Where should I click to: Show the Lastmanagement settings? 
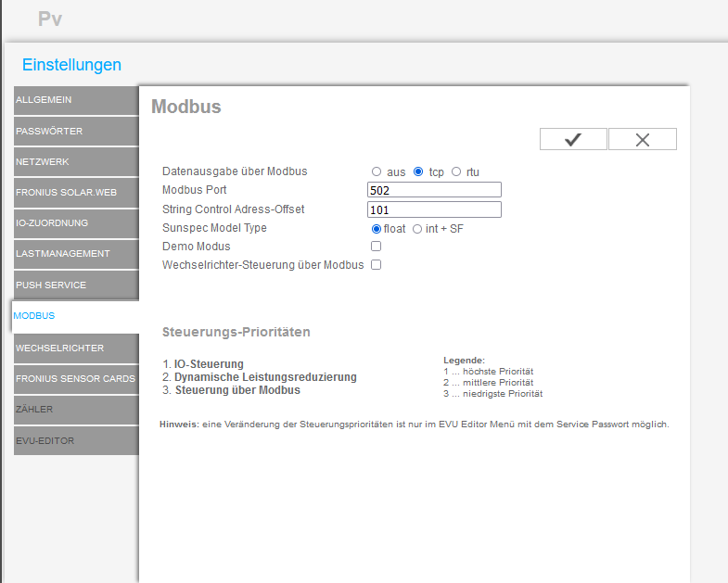[x=75, y=254]
